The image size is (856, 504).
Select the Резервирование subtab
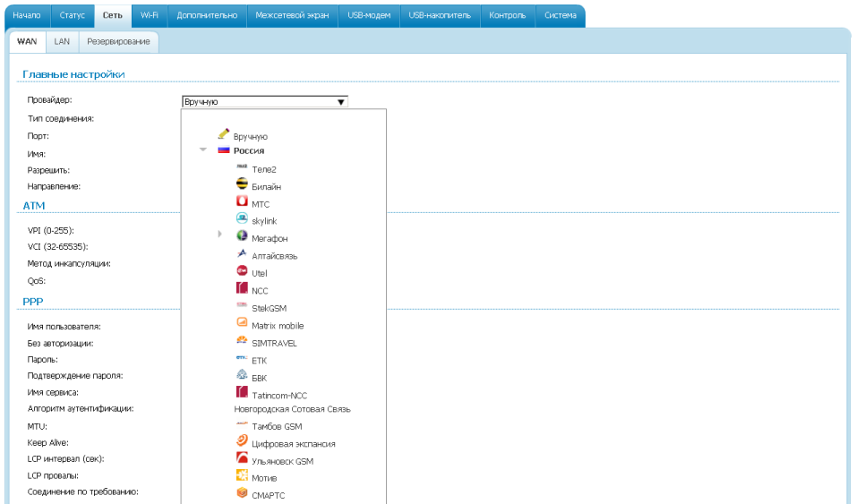click(118, 41)
